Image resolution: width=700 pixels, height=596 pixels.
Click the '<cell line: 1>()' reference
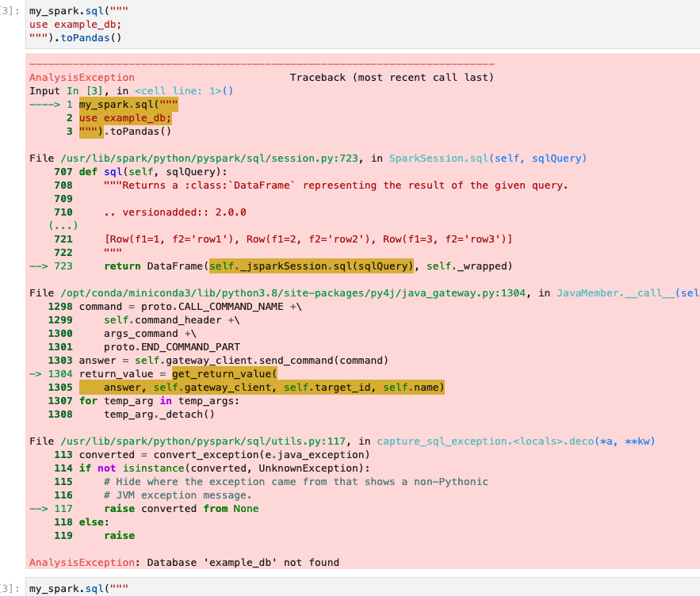(184, 91)
